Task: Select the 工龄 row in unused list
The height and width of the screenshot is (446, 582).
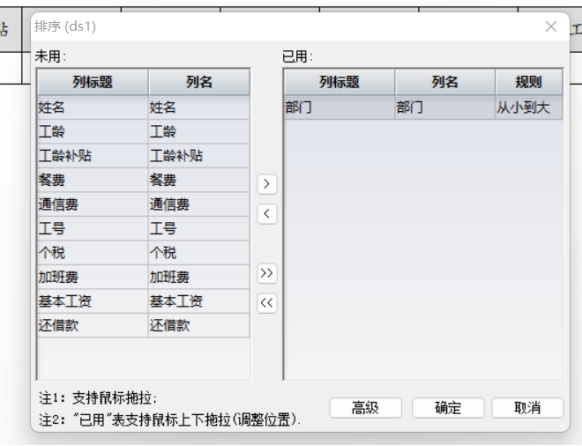Action: pyautogui.click(x=144, y=132)
